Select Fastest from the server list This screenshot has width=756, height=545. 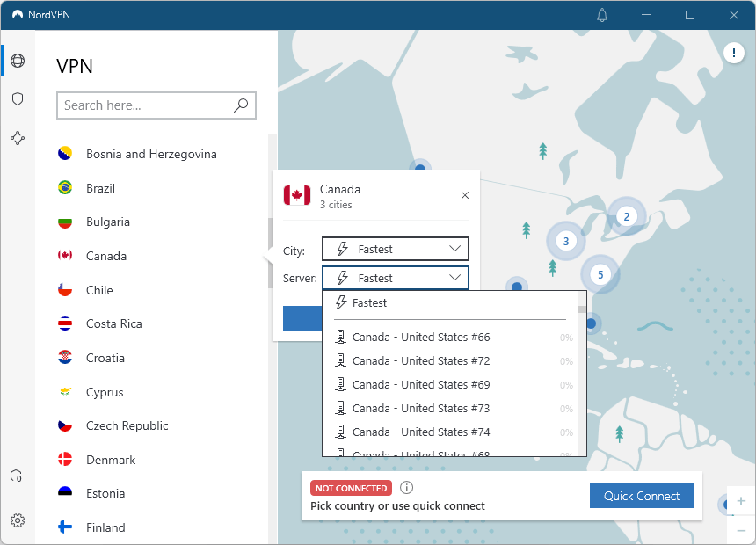[369, 302]
